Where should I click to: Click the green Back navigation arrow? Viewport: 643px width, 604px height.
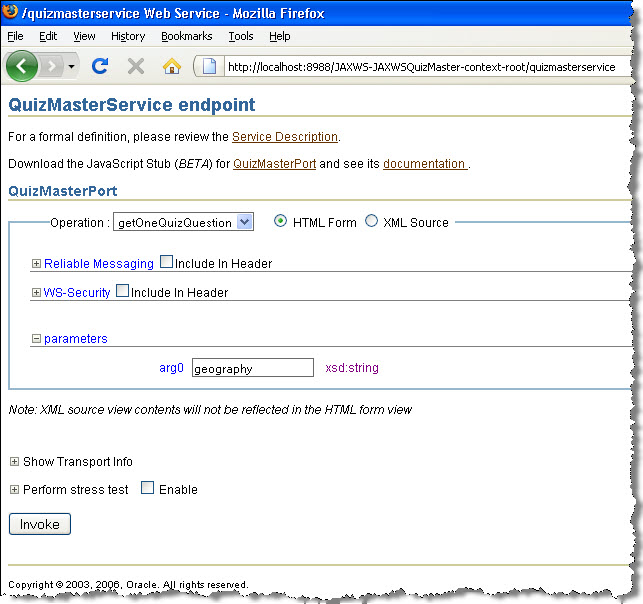click(23, 66)
